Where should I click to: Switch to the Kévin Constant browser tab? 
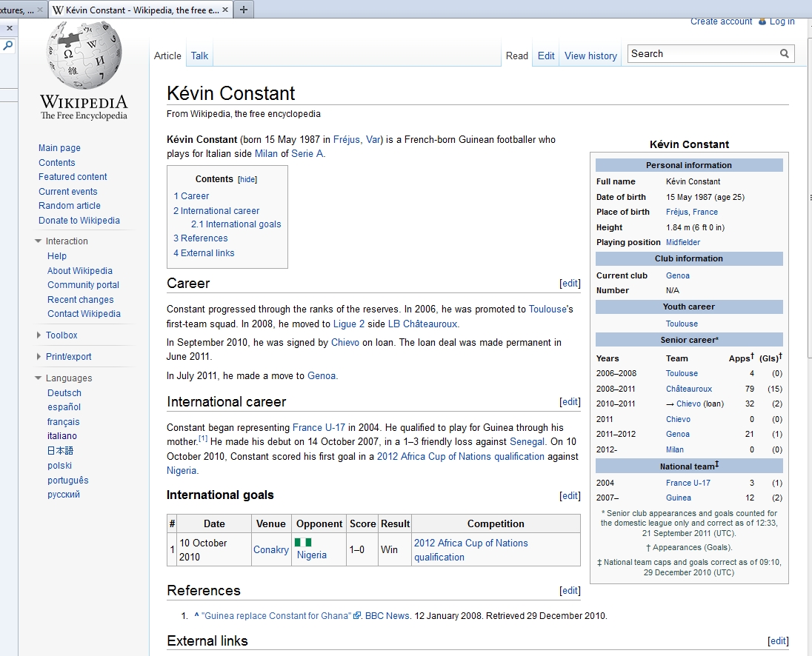click(x=141, y=10)
